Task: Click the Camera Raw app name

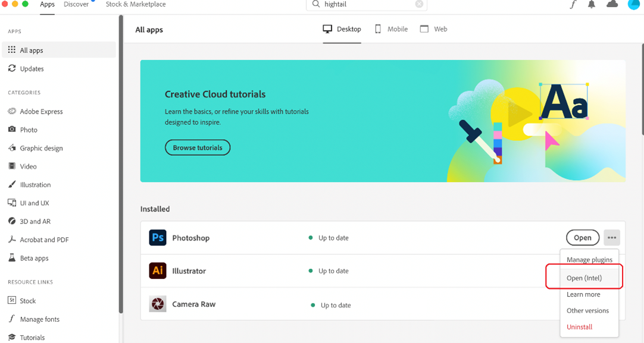Action: point(194,304)
